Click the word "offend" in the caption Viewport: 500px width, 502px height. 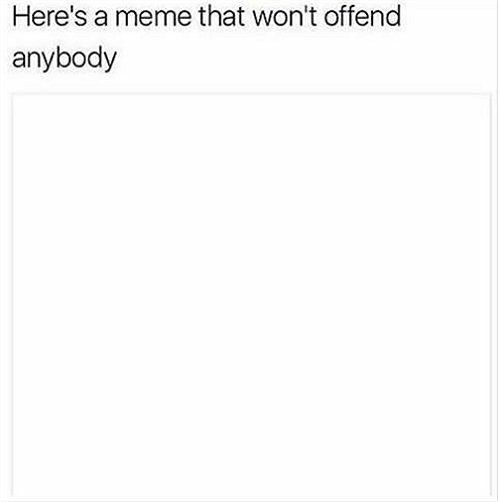tap(362, 16)
